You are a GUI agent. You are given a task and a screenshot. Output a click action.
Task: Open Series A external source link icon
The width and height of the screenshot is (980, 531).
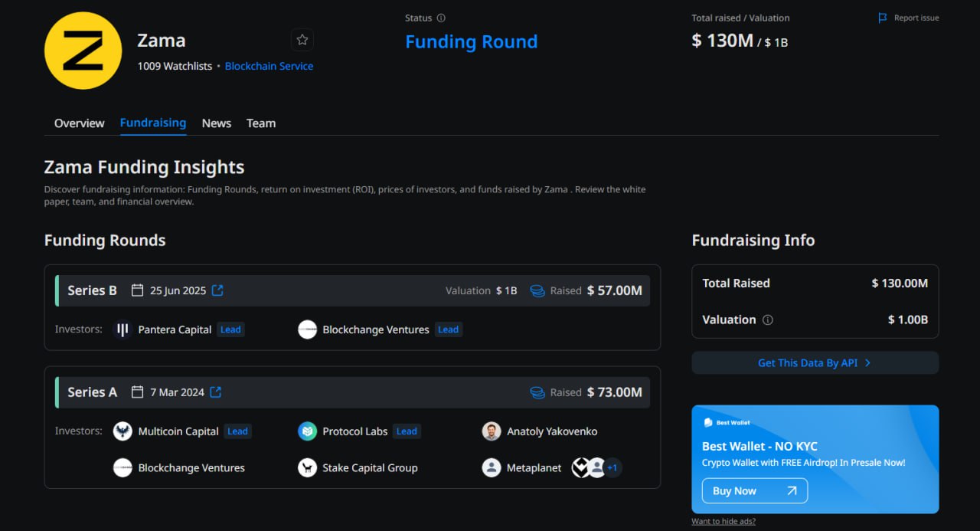216,392
